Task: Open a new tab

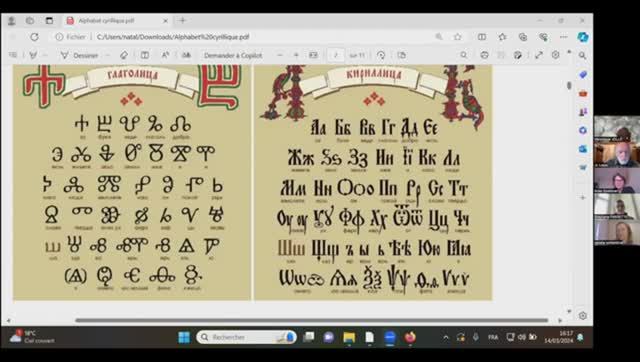Action: pos(182,20)
